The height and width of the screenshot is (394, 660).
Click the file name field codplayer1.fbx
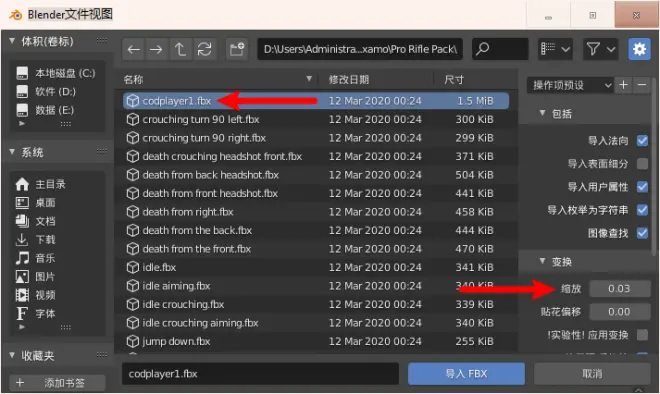click(260, 374)
